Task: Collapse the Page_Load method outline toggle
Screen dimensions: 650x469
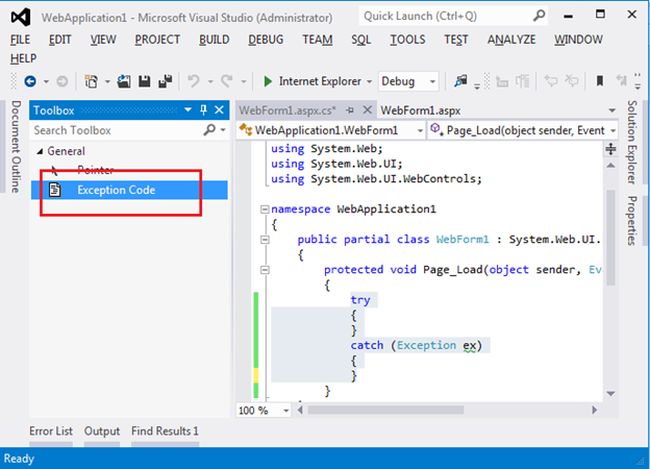Action: pyautogui.click(x=263, y=269)
